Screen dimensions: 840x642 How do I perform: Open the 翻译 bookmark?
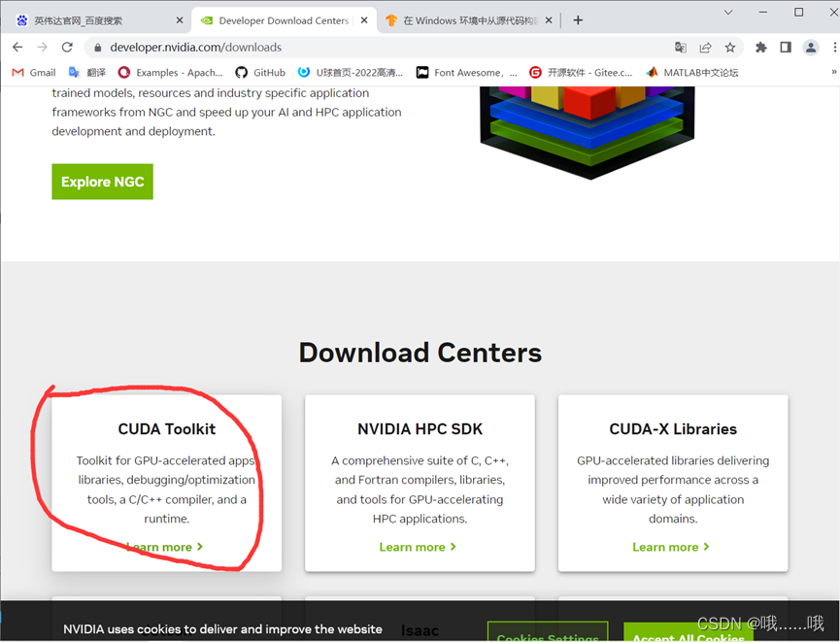[86, 72]
